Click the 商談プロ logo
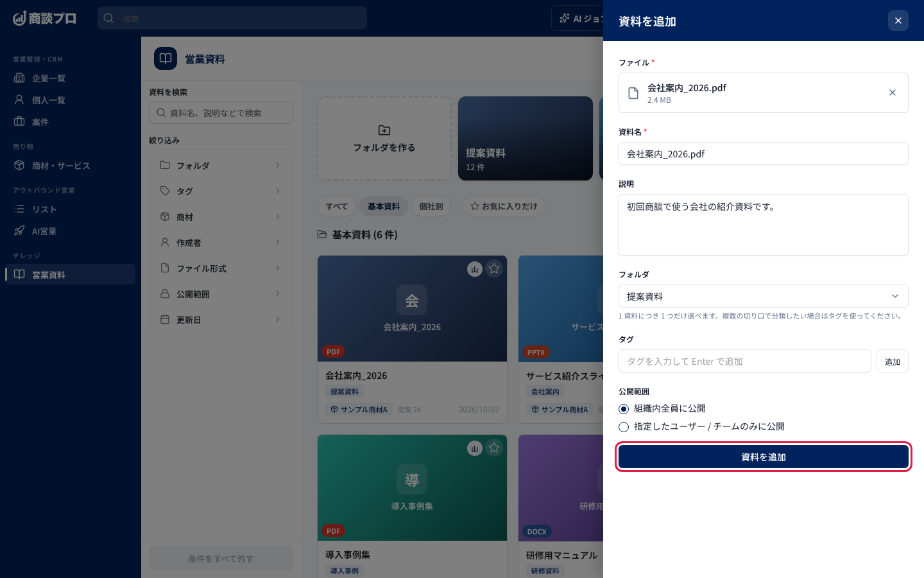Viewport: 924px width, 578px height. point(44,18)
